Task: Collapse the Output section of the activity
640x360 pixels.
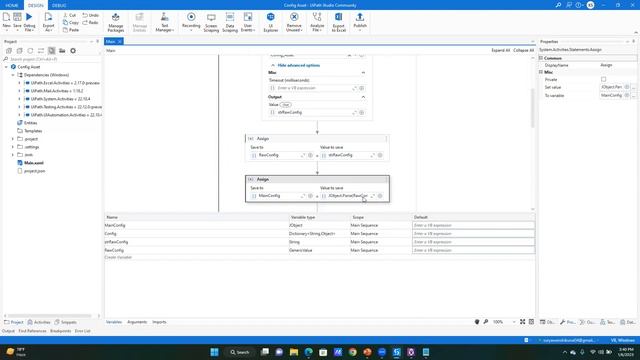Action: click(363, 97)
